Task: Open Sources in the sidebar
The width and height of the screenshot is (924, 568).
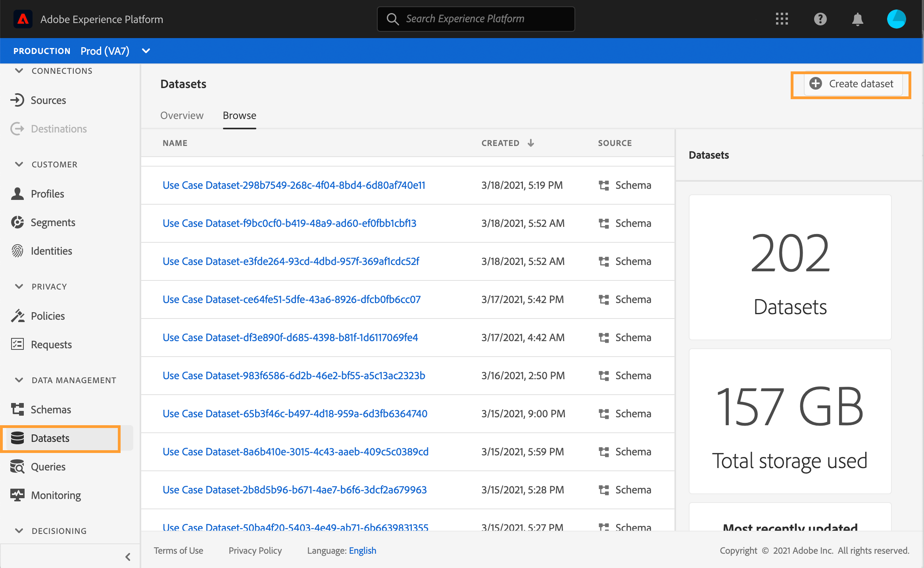Action: 48,100
